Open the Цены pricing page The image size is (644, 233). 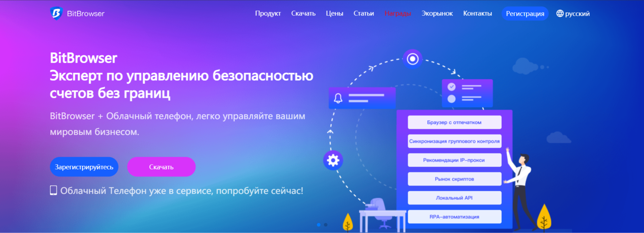pyautogui.click(x=334, y=13)
